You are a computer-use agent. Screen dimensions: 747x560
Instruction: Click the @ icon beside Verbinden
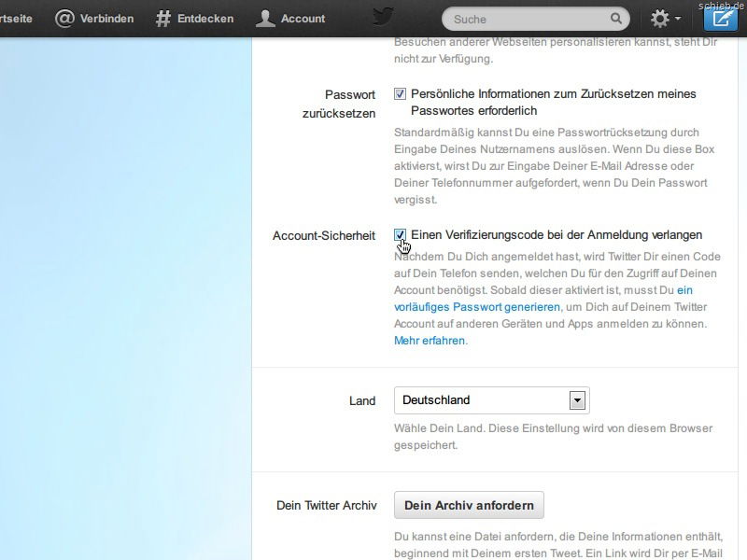[x=64, y=19]
